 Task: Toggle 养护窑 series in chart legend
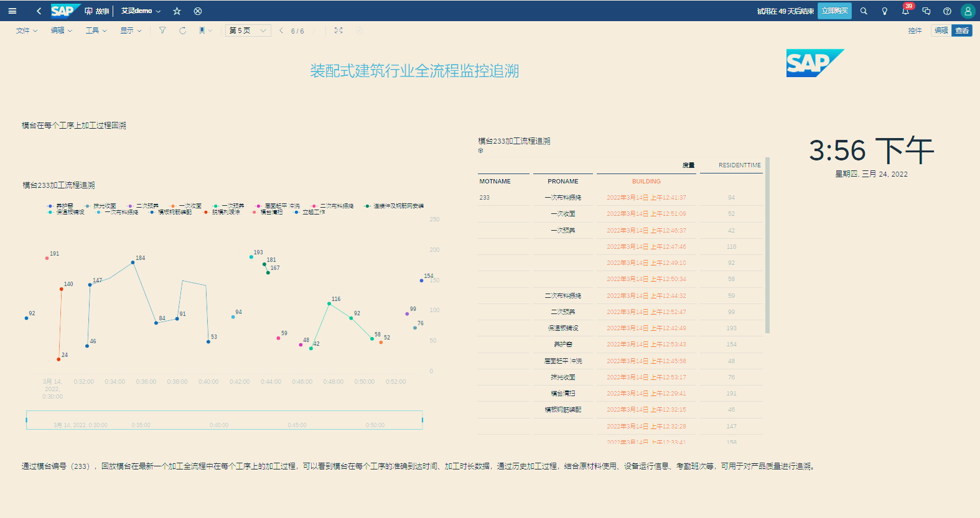(61, 206)
